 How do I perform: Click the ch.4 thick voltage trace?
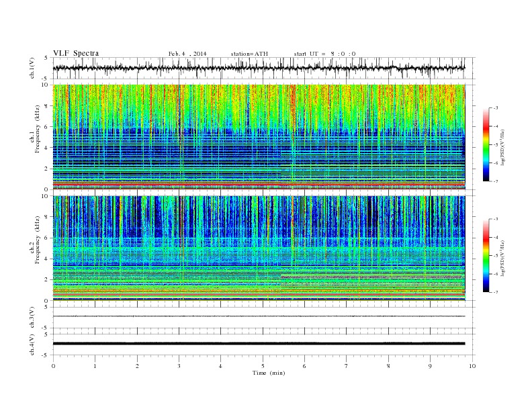pos(259,344)
